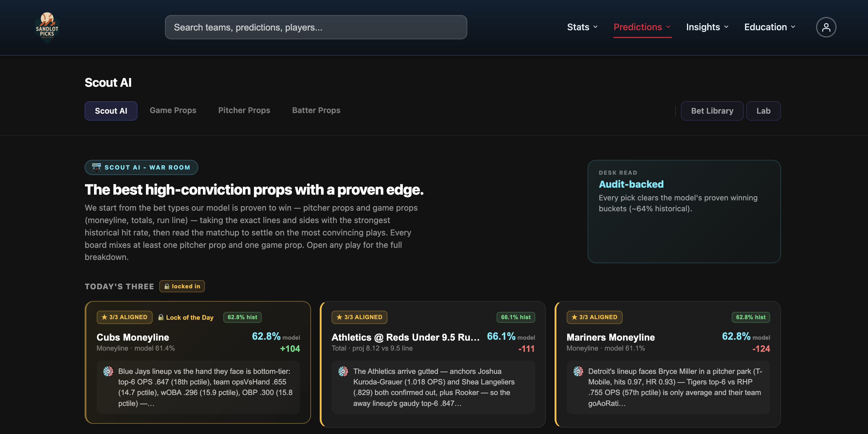The image size is (868, 434).
Task: Click the War Room scoreboard icon
Action: (x=96, y=167)
